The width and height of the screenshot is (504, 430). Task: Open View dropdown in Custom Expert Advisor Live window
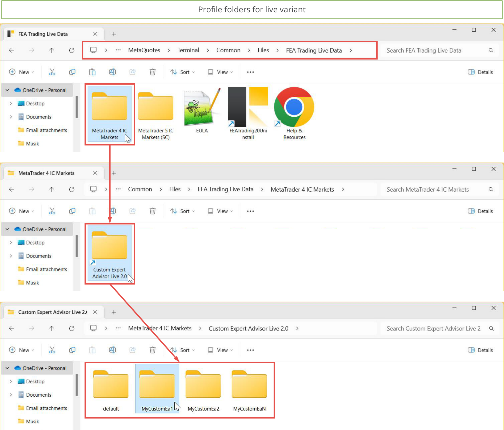coord(220,350)
